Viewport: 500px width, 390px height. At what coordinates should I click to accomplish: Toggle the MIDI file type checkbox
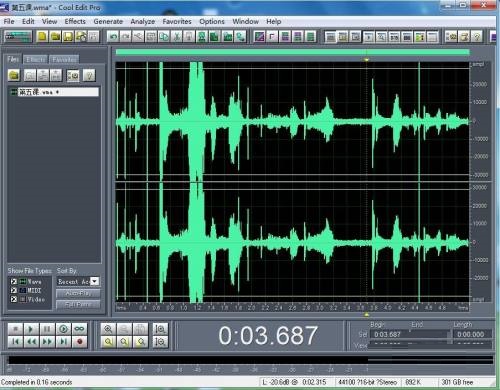click(x=14, y=290)
